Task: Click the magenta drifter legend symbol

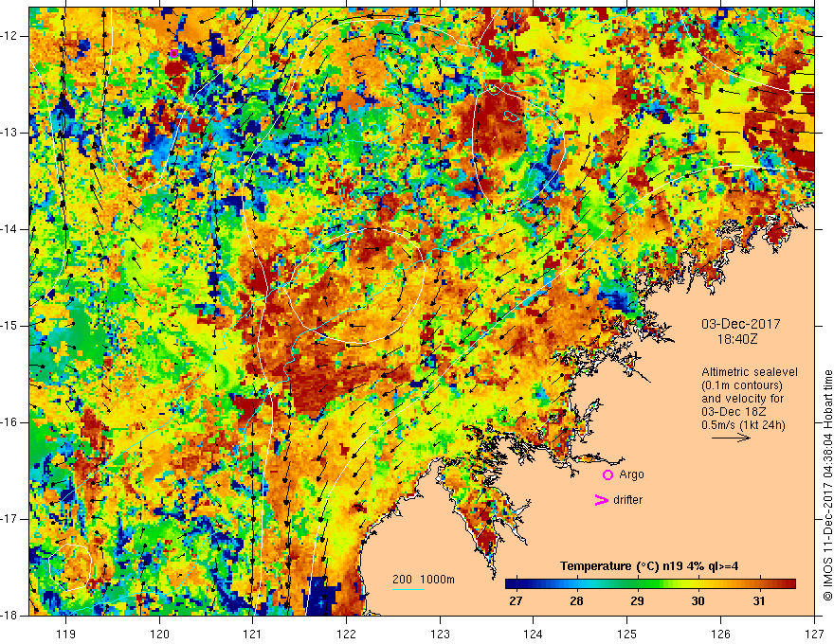Action: point(601,500)
